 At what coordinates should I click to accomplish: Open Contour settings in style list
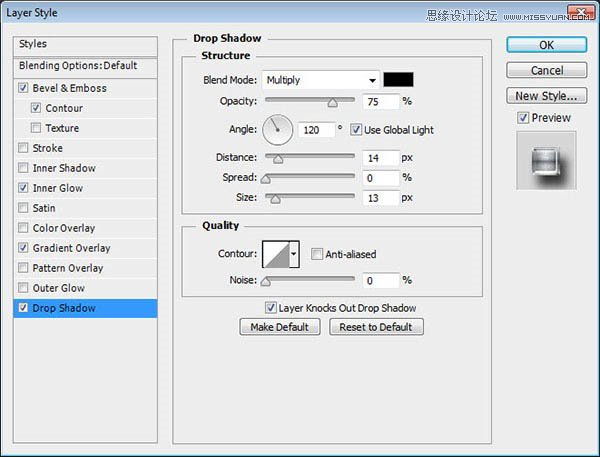point(64,108)
